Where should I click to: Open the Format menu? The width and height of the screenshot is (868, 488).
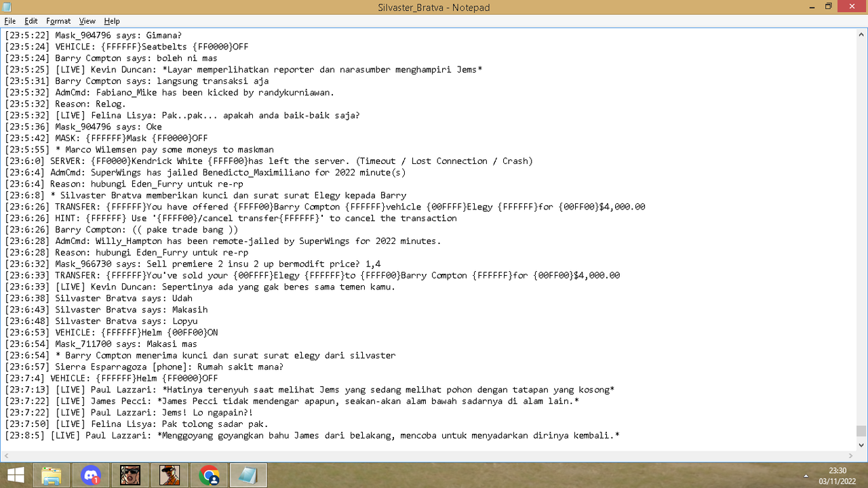click(x=58, y=21)
